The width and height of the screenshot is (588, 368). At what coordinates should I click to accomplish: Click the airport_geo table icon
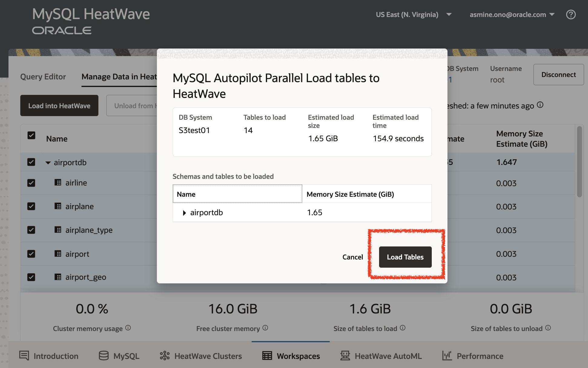(58, 277)
